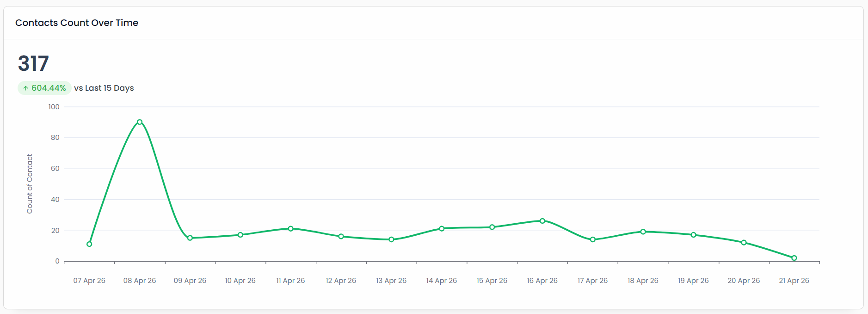Click the 15 Apr 26 data point
Image resolution: width=868 pixels, height=314 pixels.
click(492, 227)
